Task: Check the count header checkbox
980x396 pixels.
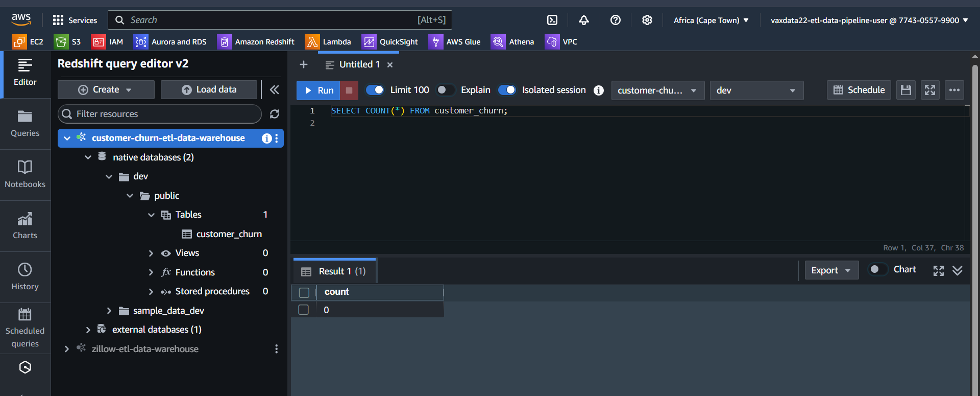Action: (x=304, y=292)
